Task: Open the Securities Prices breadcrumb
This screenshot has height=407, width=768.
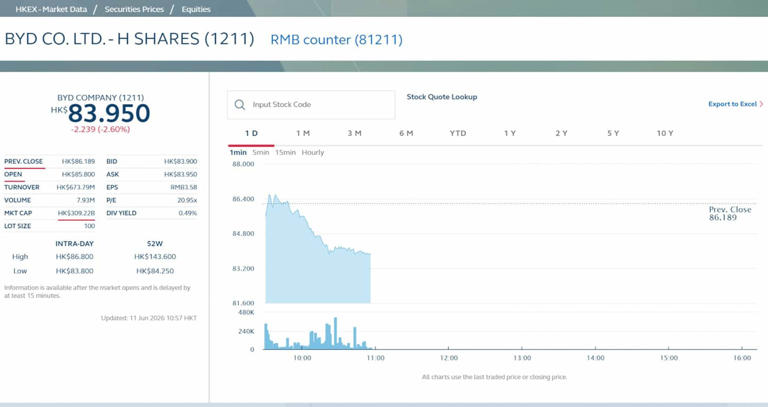Action: click(134, 9)
